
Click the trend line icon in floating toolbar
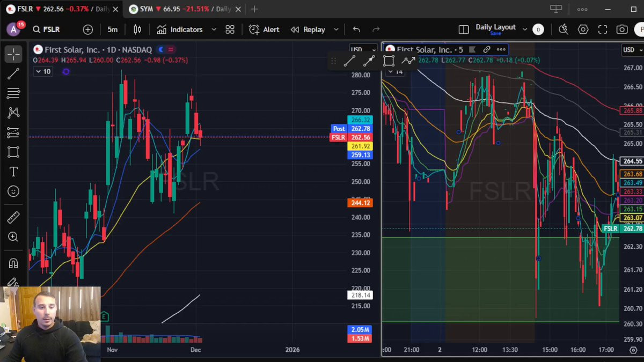point(349,61)
